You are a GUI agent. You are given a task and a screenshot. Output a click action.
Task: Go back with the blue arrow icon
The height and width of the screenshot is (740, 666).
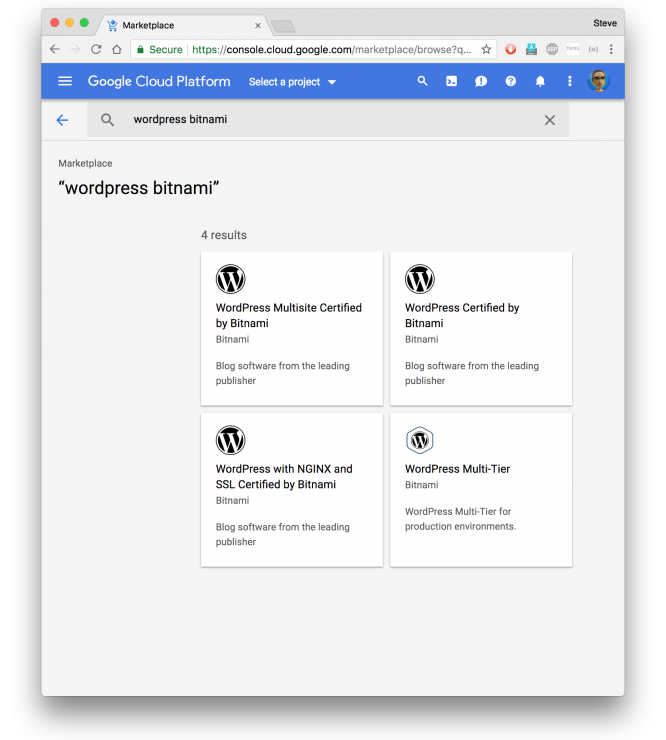[x=62, y=120]
